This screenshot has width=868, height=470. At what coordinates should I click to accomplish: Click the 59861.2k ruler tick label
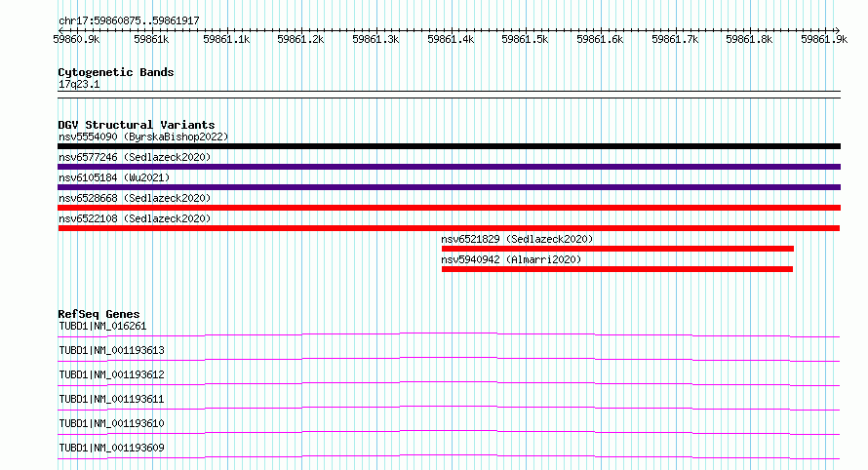pyautogui.click(x=300, y=39)
